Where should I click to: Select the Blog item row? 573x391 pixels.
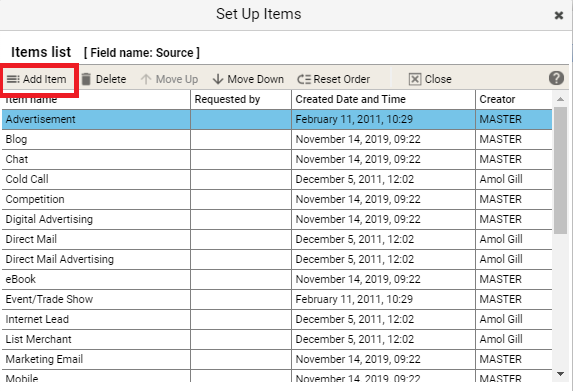tap(277, 139)
